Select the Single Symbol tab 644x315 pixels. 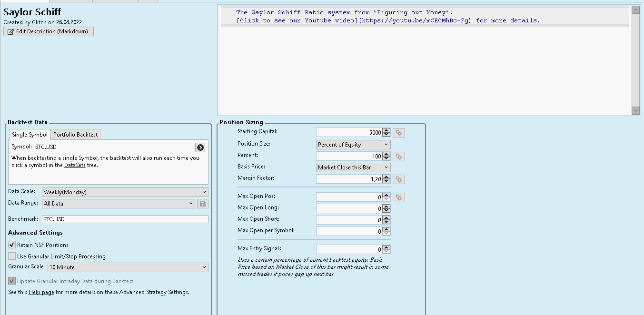click(30, 135)
